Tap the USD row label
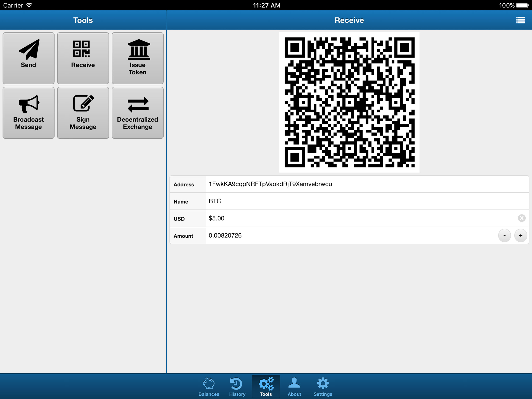The height and width of the screenshot is (399, 532). (179, 219)
